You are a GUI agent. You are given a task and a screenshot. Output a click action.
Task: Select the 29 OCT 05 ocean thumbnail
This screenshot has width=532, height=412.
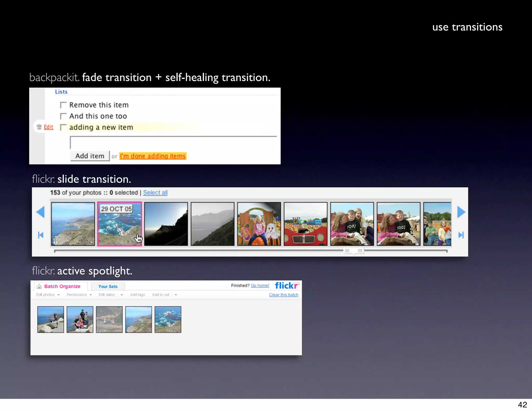(x=119, y=224)
